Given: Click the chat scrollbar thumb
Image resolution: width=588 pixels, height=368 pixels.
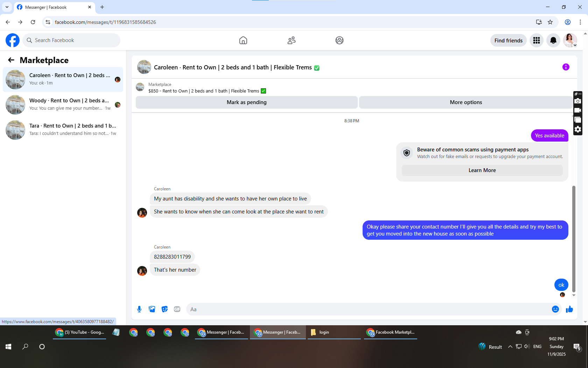Looking at the screenshot, I should click(574, 238).
